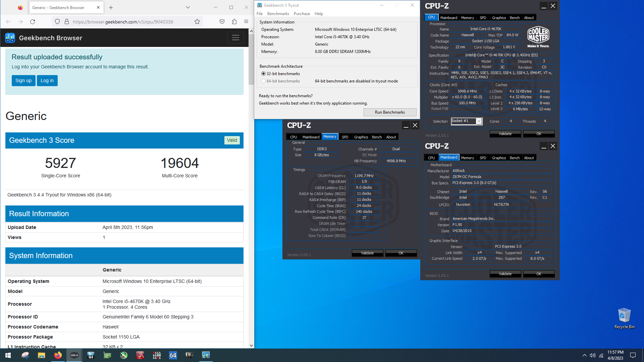644x362 pixels.
Task: Click the taskbar clock showing 11:57 PM
Action: 615,355
